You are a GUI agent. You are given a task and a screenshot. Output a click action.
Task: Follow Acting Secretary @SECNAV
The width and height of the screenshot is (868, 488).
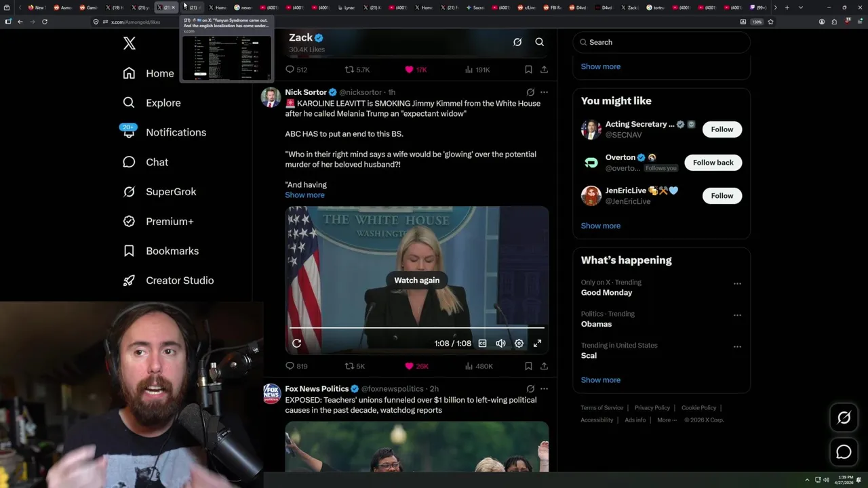[722, 129]
